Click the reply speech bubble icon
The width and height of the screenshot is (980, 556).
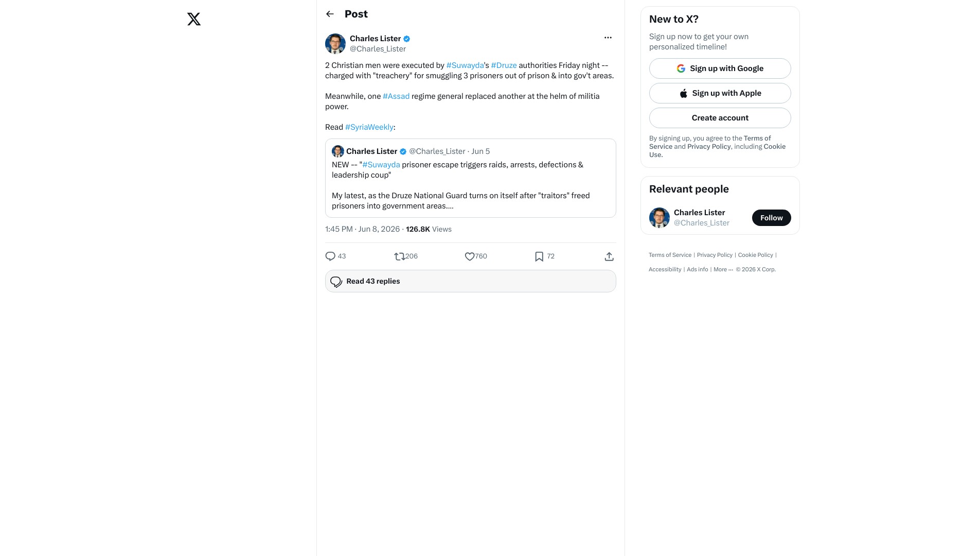point(330,256)
